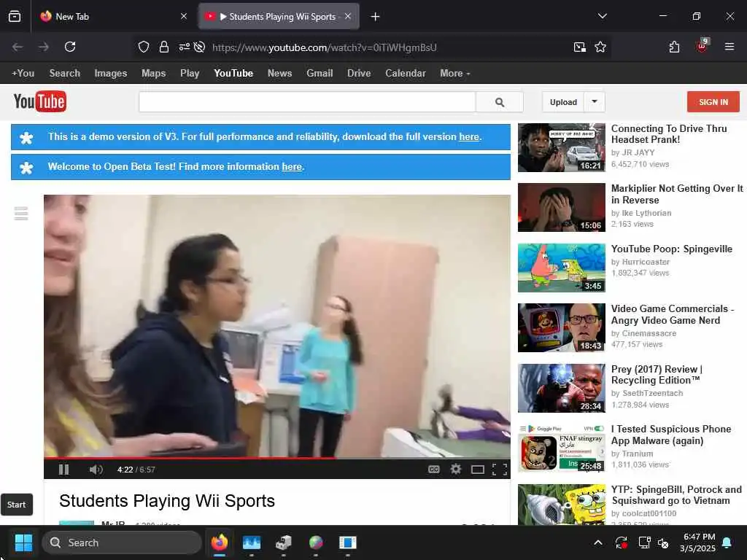Screen dimensions: 747x560
Task: Close the Students Playing Wii Sports tab
Action: (348, 16)
